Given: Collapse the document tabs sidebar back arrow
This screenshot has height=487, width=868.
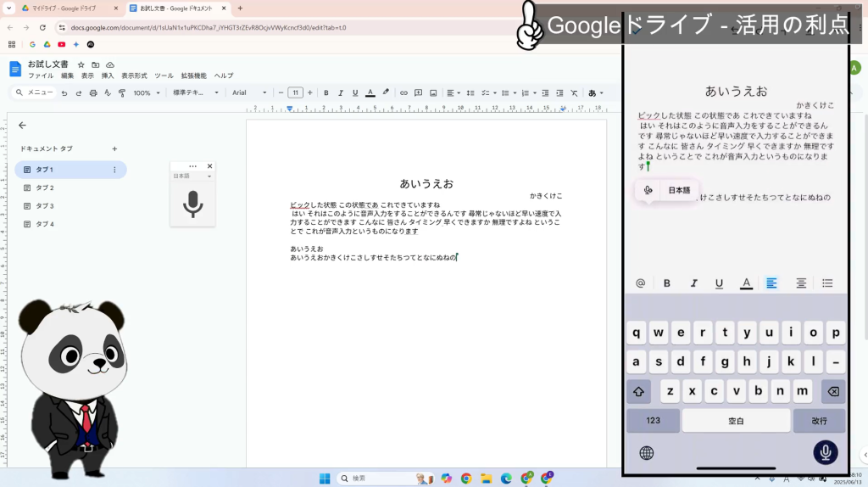Looking at the screenshot, I should (x=22, y=126).
